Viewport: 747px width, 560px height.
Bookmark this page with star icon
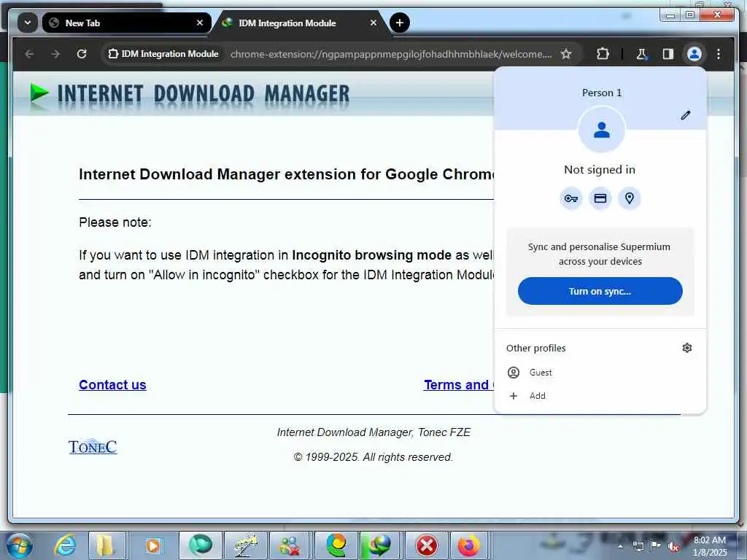pyautogui.click(x=565, y=54)
